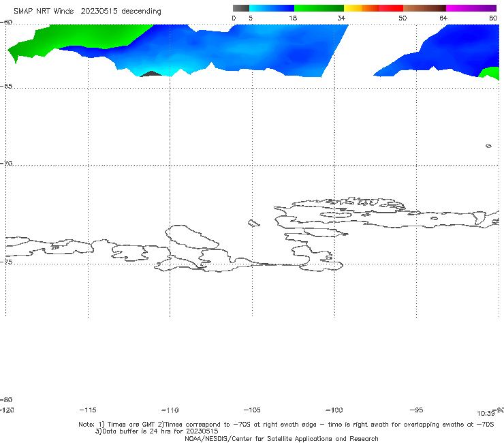504x443 pixels.
Task: Click the colorbar label '5'
Action: point(251,18)
